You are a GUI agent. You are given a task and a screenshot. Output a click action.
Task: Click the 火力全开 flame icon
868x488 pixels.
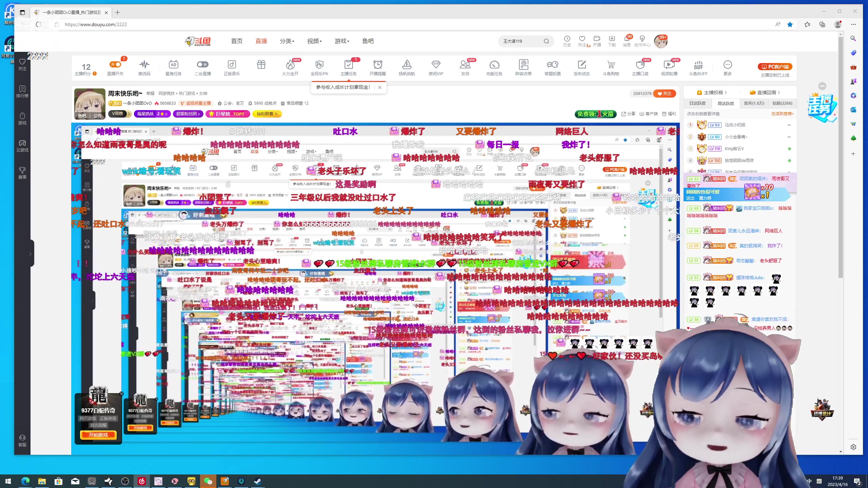290,65
